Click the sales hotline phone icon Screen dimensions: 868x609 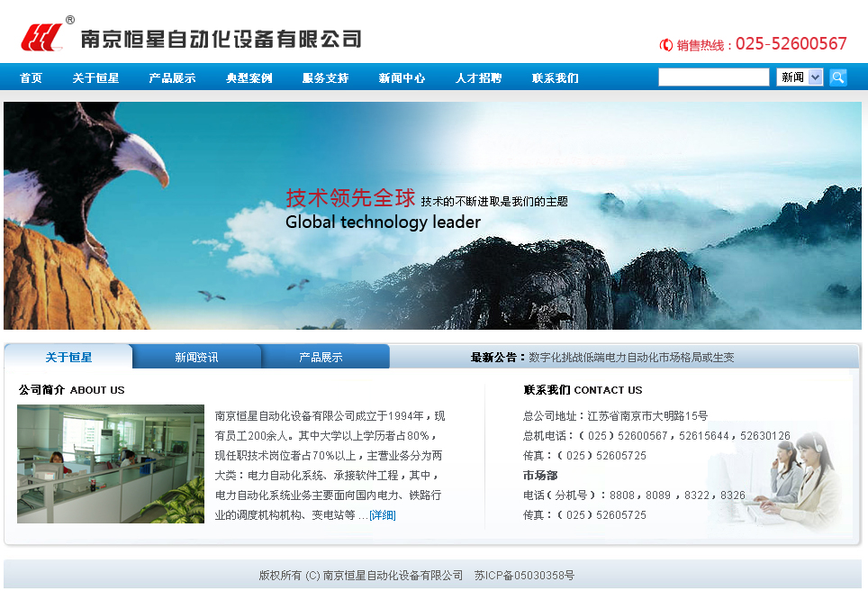(666, 45)
